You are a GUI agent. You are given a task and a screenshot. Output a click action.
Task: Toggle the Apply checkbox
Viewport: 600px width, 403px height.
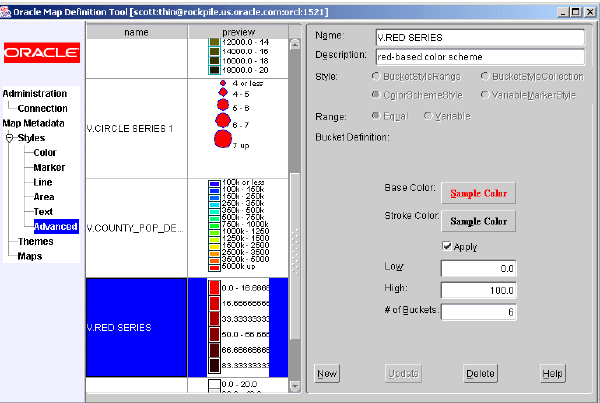pyautogui.click(x=446, y=246)
